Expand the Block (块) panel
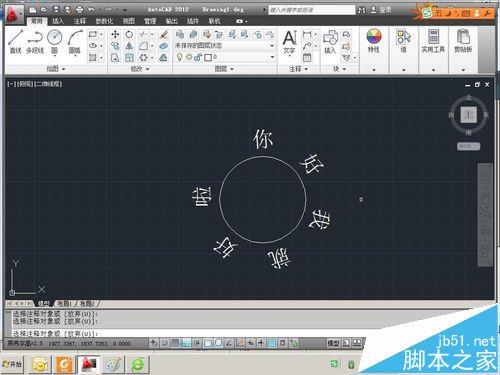The image size is (500, 375). [339, 69]
